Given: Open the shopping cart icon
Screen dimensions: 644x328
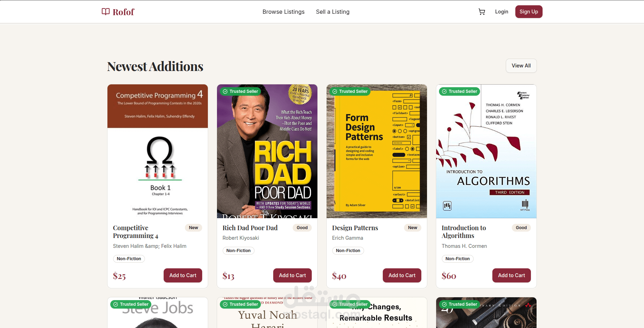Looking at the screenshot, I should point(481,12).
